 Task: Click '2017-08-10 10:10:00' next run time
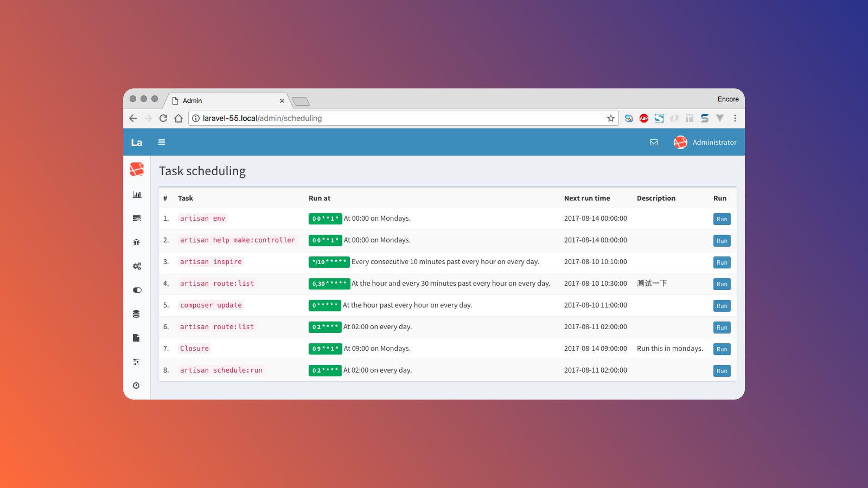pos(595,262)
